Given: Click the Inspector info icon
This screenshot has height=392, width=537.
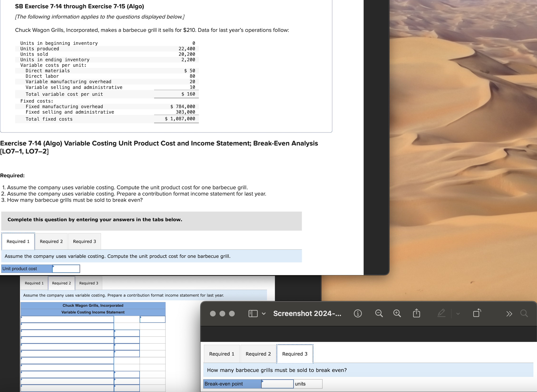Looking at the screenshot, I should point(358,314).
